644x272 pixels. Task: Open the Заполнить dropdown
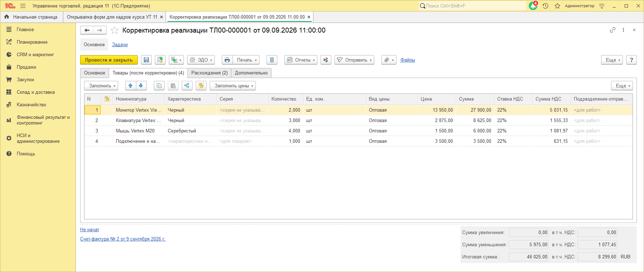[x=102, y=86]
